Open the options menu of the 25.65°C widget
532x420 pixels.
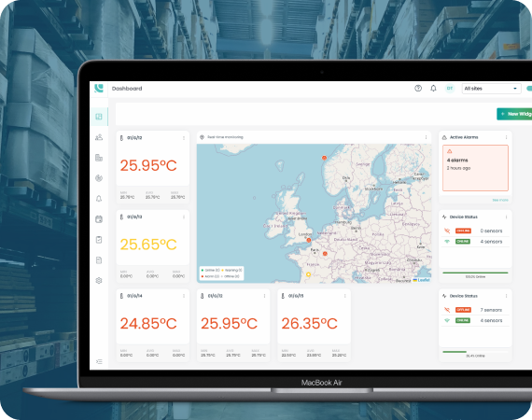pos(184,217)
